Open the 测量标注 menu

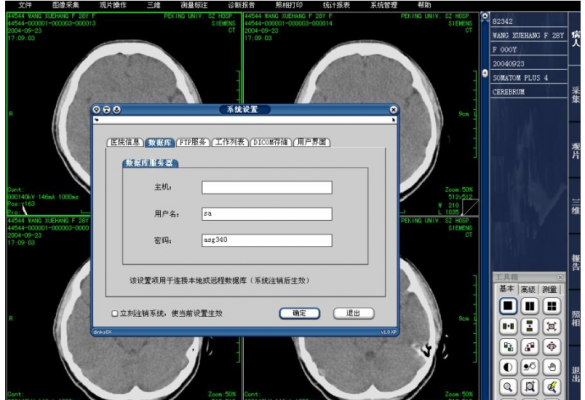click(194, 5)
